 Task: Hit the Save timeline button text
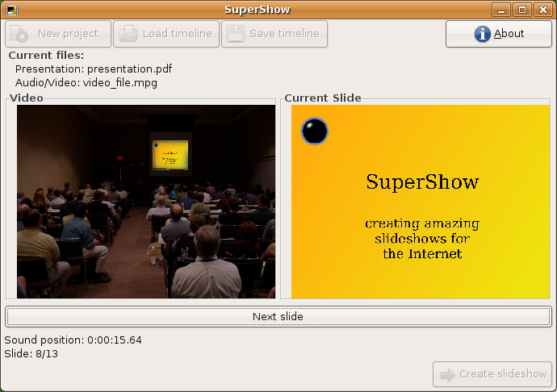(x=284, y=34)
